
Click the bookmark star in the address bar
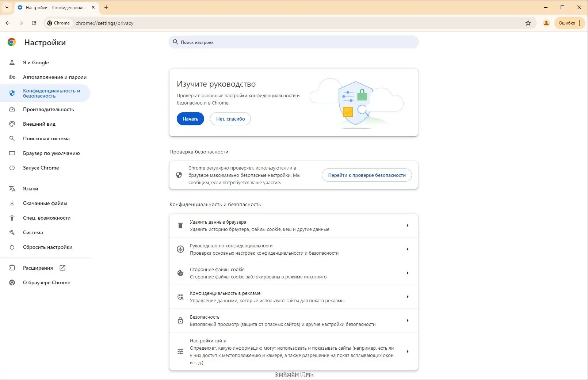point(528,23)
